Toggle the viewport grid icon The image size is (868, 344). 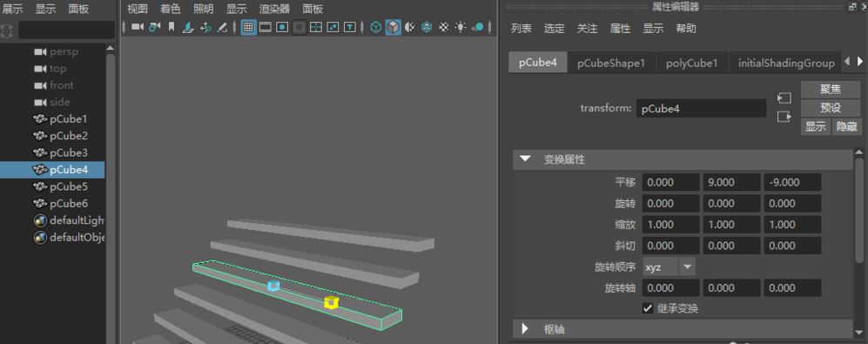point(248,27)
